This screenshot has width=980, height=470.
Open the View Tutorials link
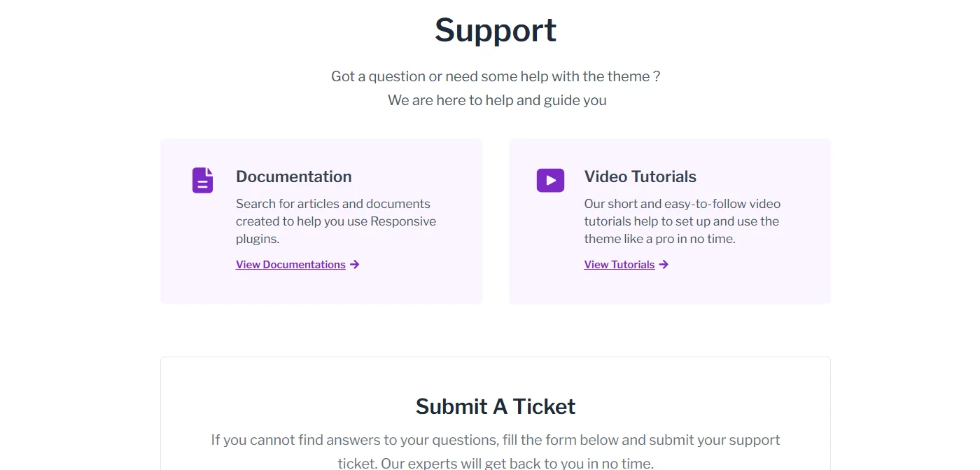(x=619, y=264)
